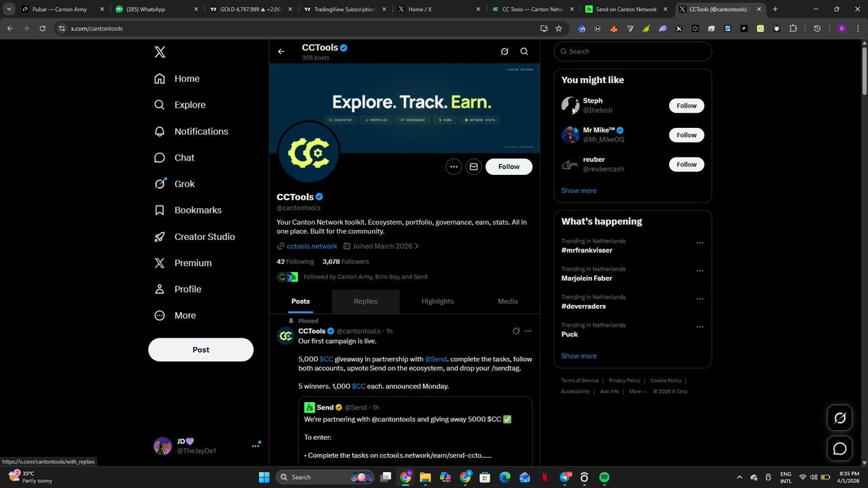Switch to the Replies tab

click(x=365, y=301)
